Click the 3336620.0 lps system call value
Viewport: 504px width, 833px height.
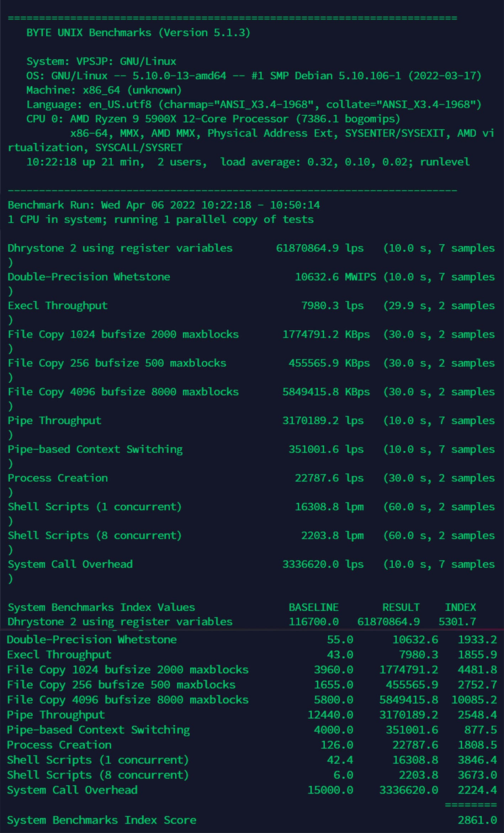point(310,564)
